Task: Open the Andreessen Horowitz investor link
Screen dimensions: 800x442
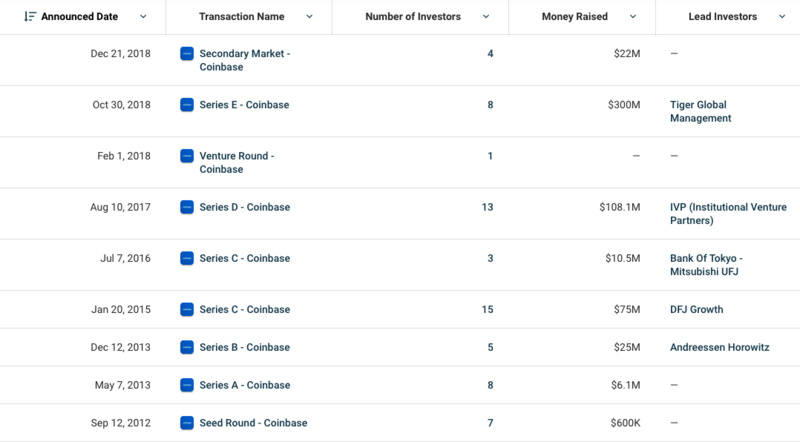Action: pyautogui.click(x=719, y=347)
